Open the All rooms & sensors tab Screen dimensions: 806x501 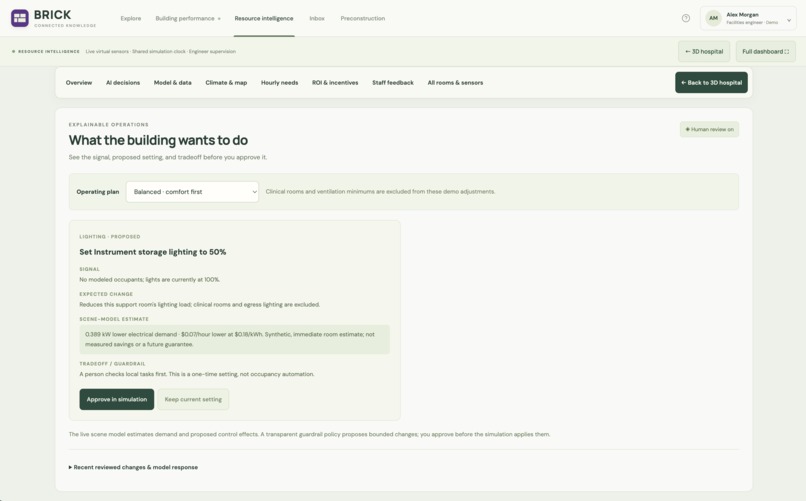coord(455,83)
